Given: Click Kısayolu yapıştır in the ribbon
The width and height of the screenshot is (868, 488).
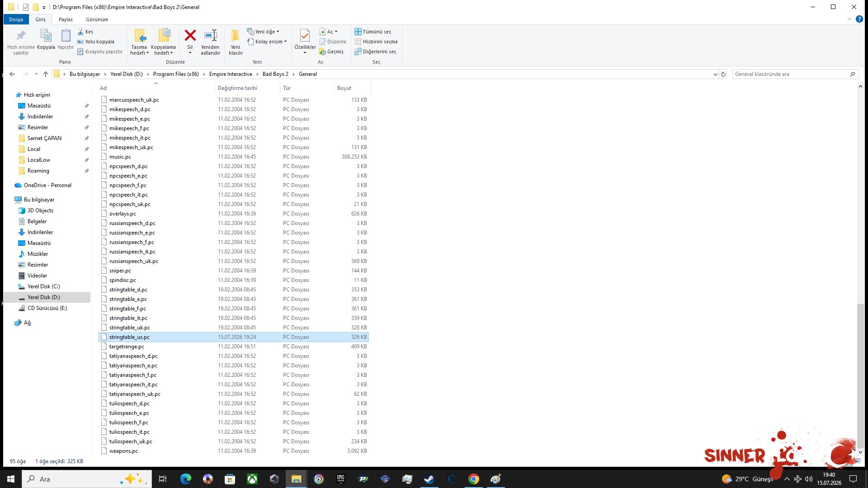Looking at the screenshot, I should [100, 52].
